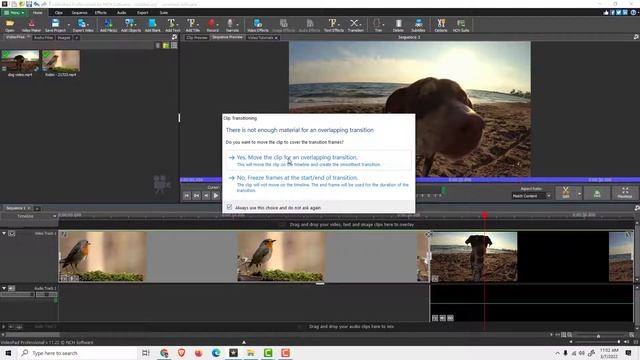Select the dog video thumbnail in bin
Image resolution: width=640 pixels, height=360 pixels.
tap(20, 61)
